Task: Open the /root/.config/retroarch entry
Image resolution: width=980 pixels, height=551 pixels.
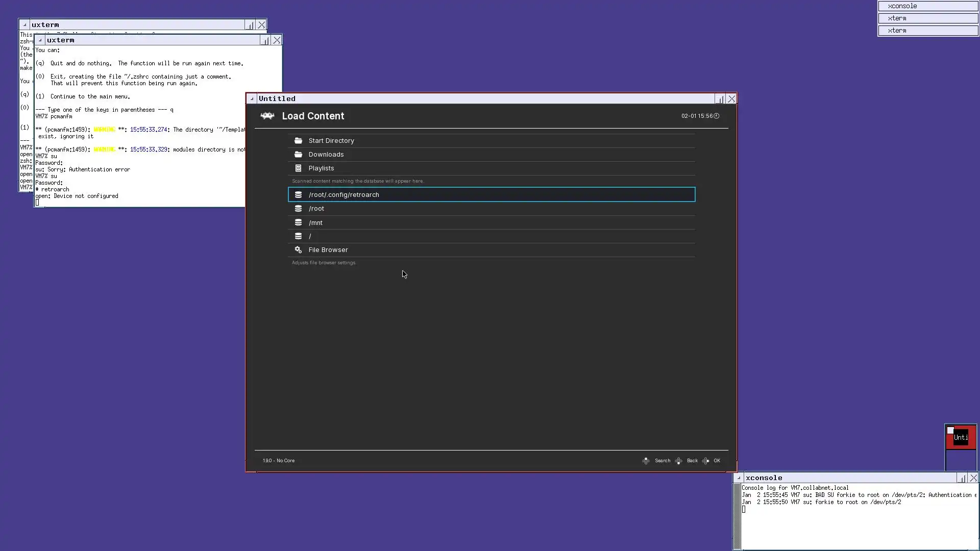Action: point(344,195)
